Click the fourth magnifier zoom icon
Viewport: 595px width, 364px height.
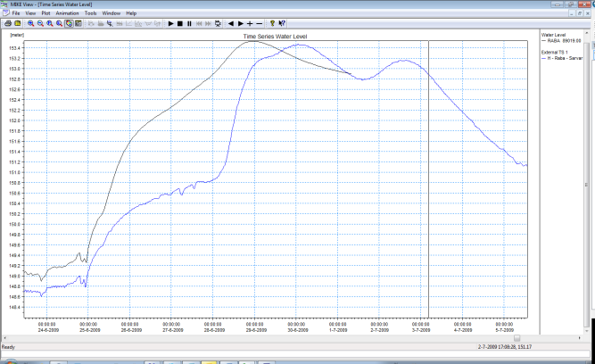59,23
